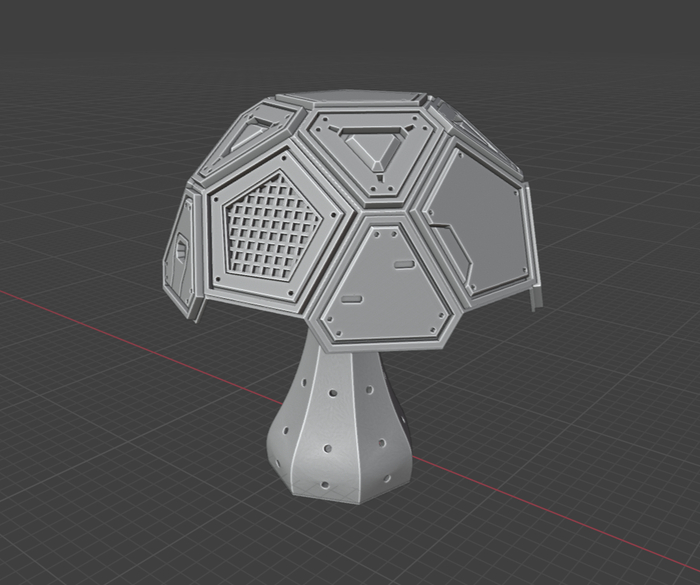Screen dimensions: 700x585
Task: Select the pentagon grille panel on the dome
Action: click(264, 222)
